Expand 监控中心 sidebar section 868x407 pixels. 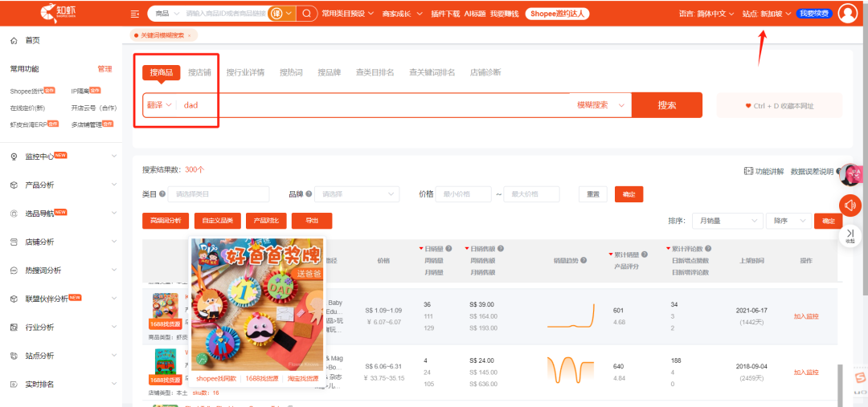pos(114,157)
